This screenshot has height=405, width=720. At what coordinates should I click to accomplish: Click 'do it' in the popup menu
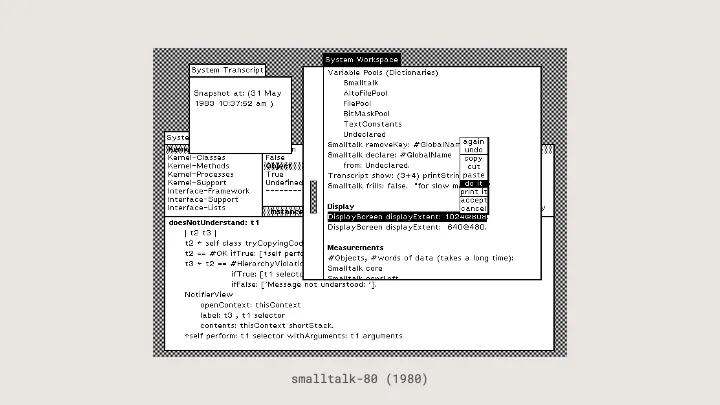click(473, 184)
